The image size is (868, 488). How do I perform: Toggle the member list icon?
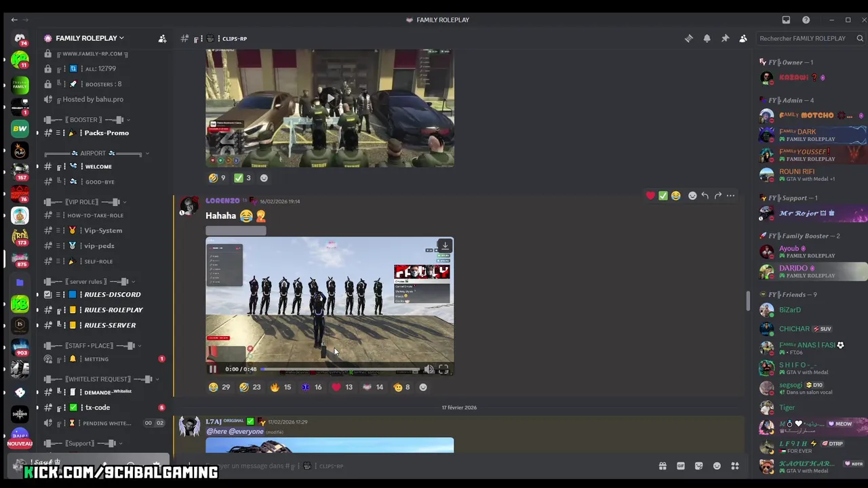coord(743,39)
